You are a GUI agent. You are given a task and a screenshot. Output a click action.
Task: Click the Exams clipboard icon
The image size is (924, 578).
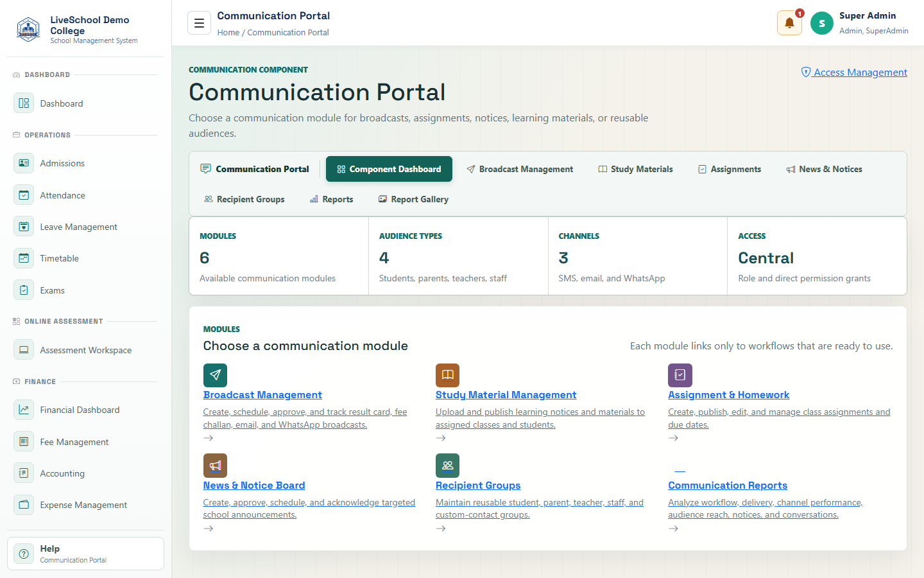(x=24, y=290)
